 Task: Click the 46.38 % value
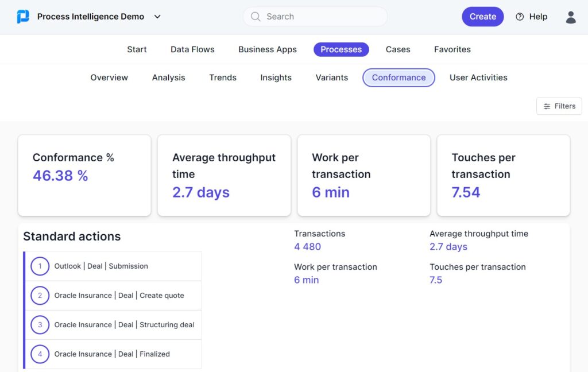tap(60, 176)
